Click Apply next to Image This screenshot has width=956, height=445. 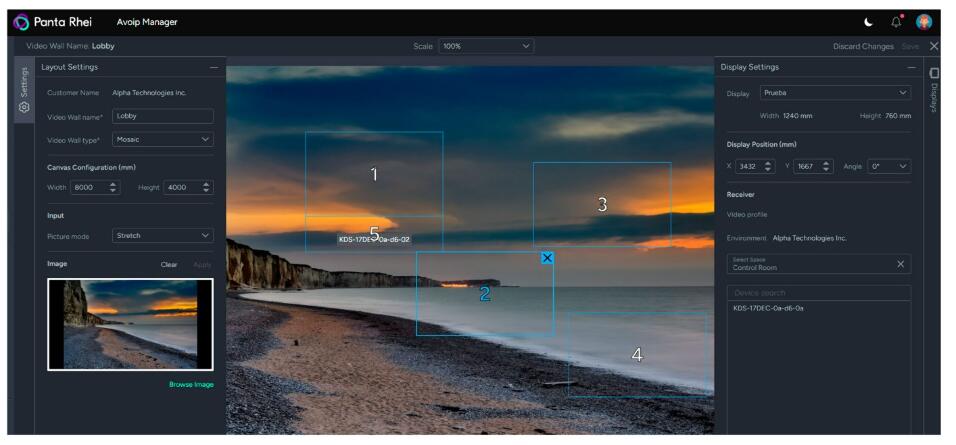202,265
